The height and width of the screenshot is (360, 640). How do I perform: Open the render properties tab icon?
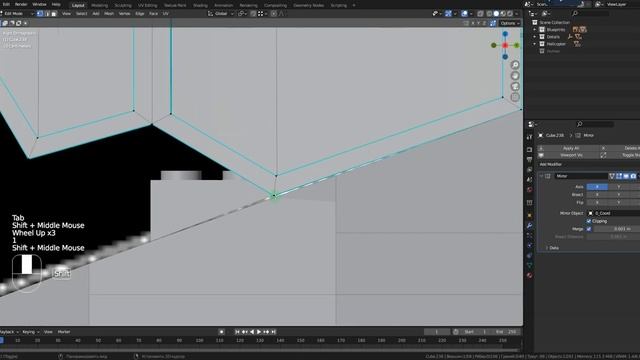tap(529, 149)
